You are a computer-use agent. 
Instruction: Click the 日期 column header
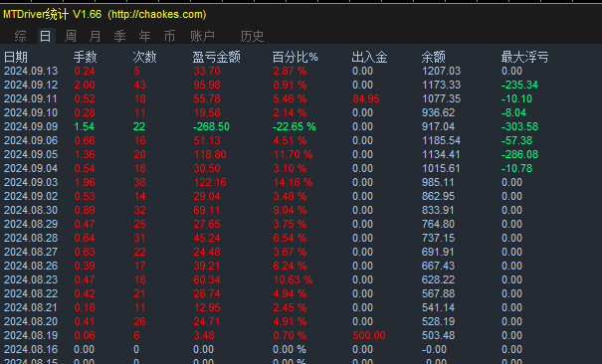16,57
